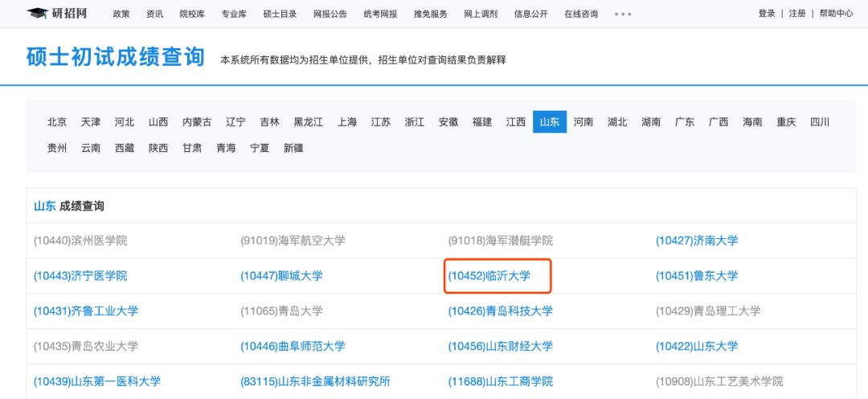Select the 海南 province tab
This screenshot has width=868, height=399.
coord(752,122)
